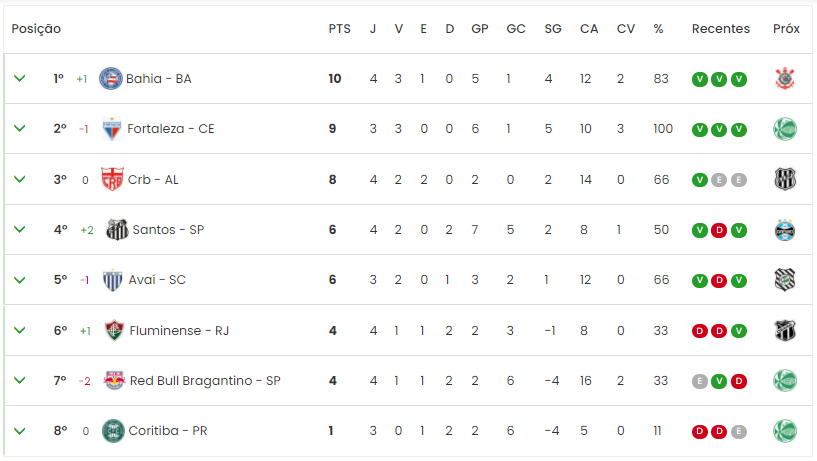817x461 pixels.
Task: Click the Santos club crest icon
Action: (x=117, y=230)
